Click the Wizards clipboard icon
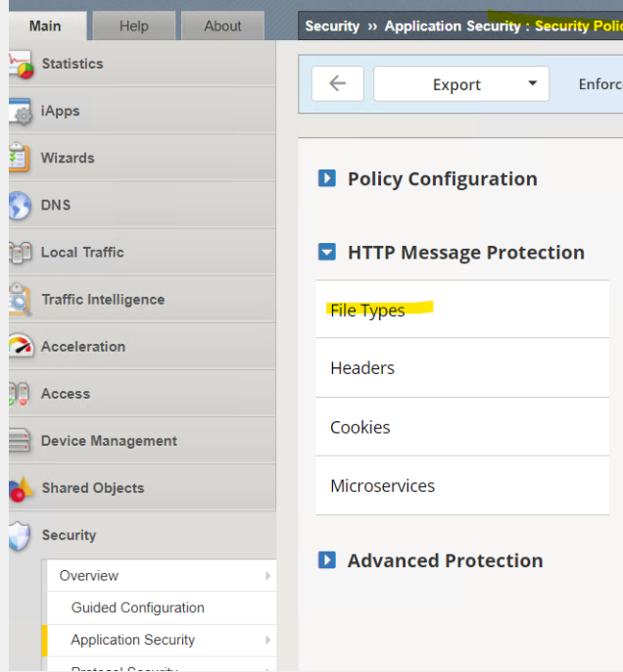 (x=21, y=159)
